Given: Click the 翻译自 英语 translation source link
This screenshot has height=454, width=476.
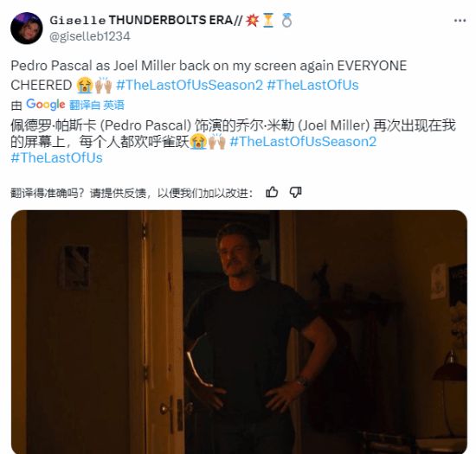Looking at the screenshot, I should [x=97, y=105].
